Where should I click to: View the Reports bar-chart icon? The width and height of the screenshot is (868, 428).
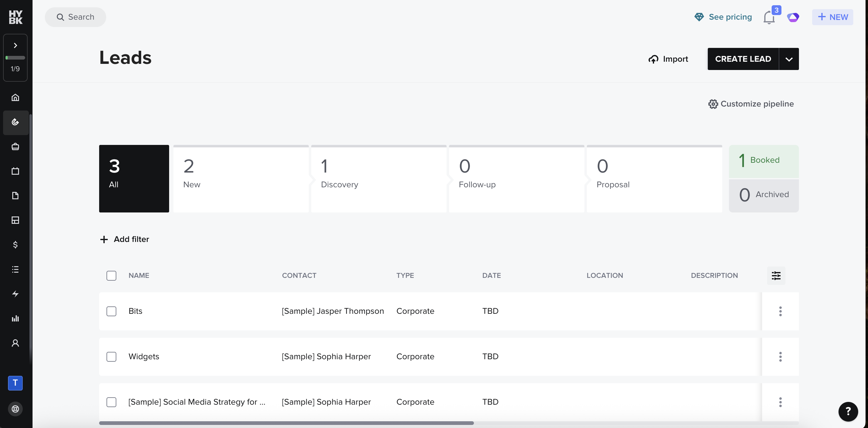point(15,318)
